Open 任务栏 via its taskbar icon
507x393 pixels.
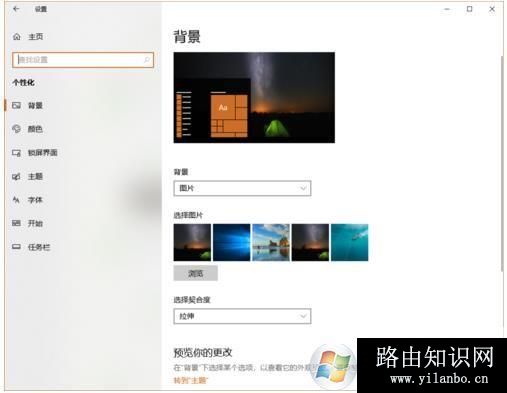coord(16,247)
